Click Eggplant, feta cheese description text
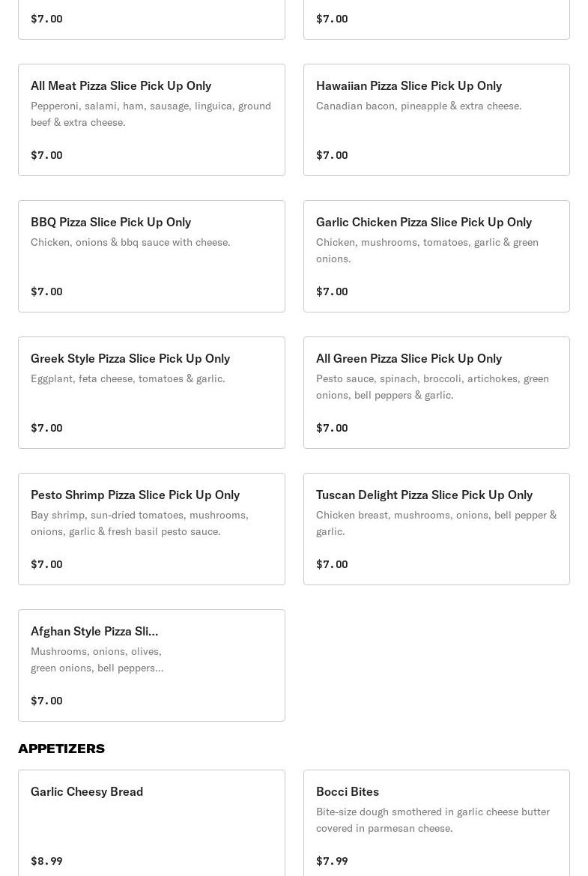The height and width of the screenshot is (876, 588). [x=127, y=378]
